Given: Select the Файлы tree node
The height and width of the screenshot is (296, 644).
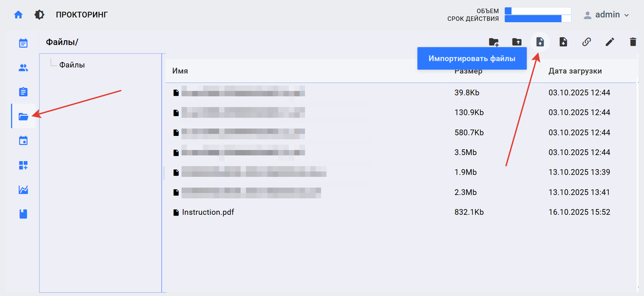Looking at the screenshot, I should (x=72, y=65).
